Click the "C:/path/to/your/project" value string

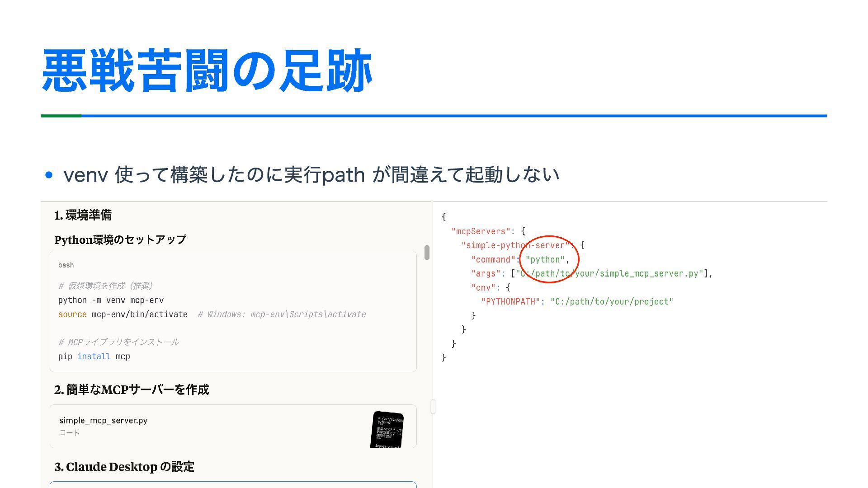click(x=611, y=301)
